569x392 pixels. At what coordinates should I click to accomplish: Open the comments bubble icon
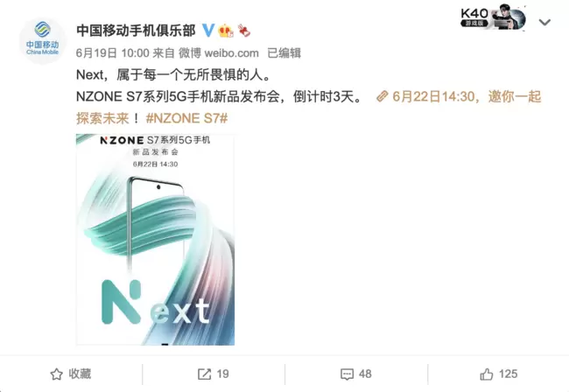(x=347, y=374)
